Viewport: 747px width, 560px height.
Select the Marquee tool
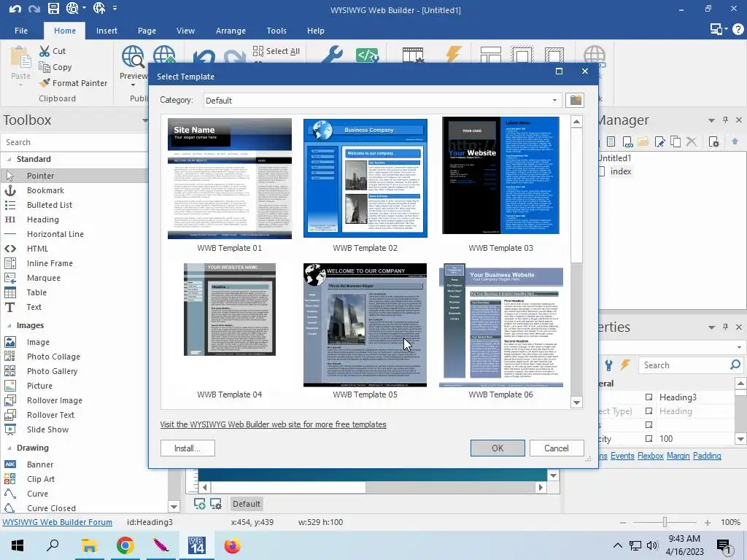tap(43, 278)
